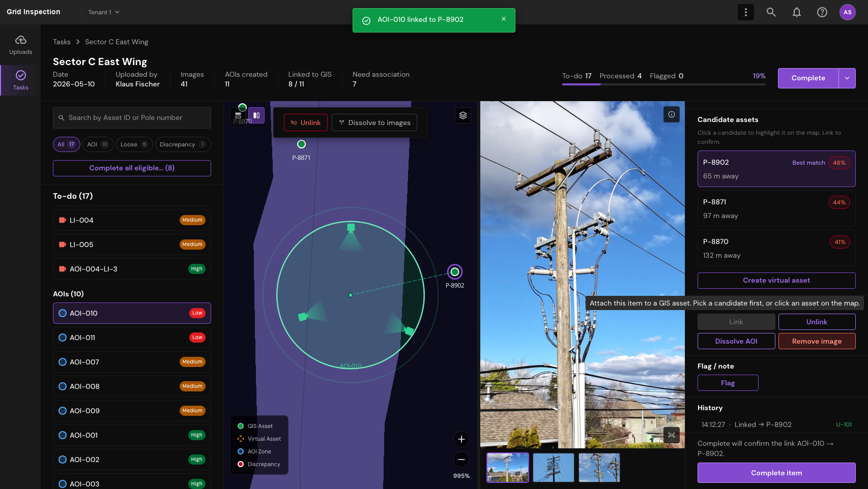Toggle the split view button on the map
The height and width of the screenshot is (489, 868).
pos(256,115)
